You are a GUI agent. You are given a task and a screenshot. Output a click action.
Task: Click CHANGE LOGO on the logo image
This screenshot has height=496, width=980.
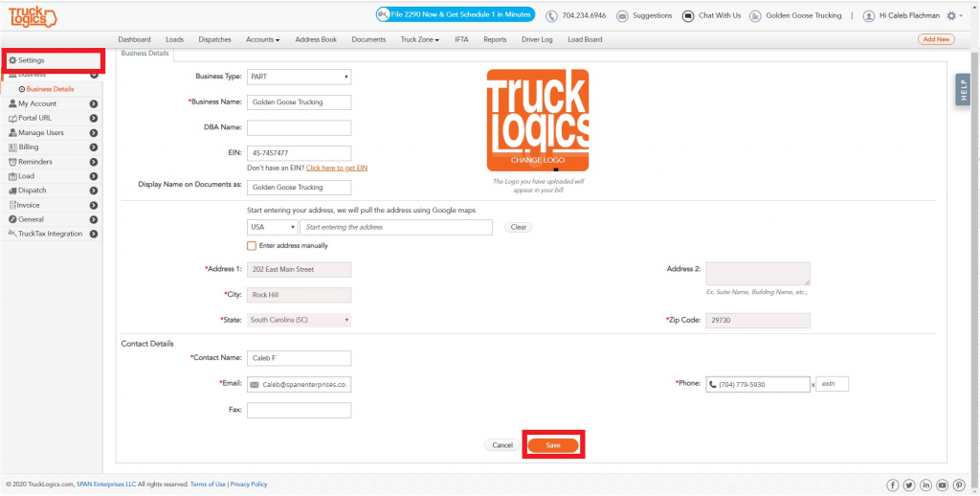pos(538,160)
